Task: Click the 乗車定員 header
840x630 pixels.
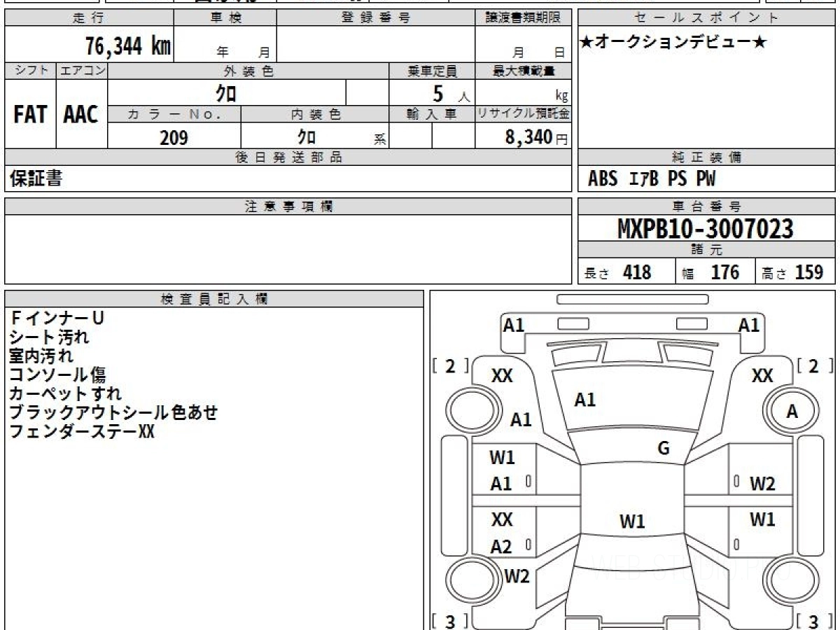Action: coord(432,71)
